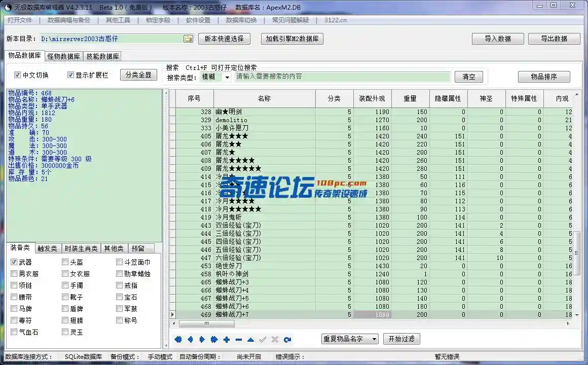Click the 物品排序 button

pos(544,77)
